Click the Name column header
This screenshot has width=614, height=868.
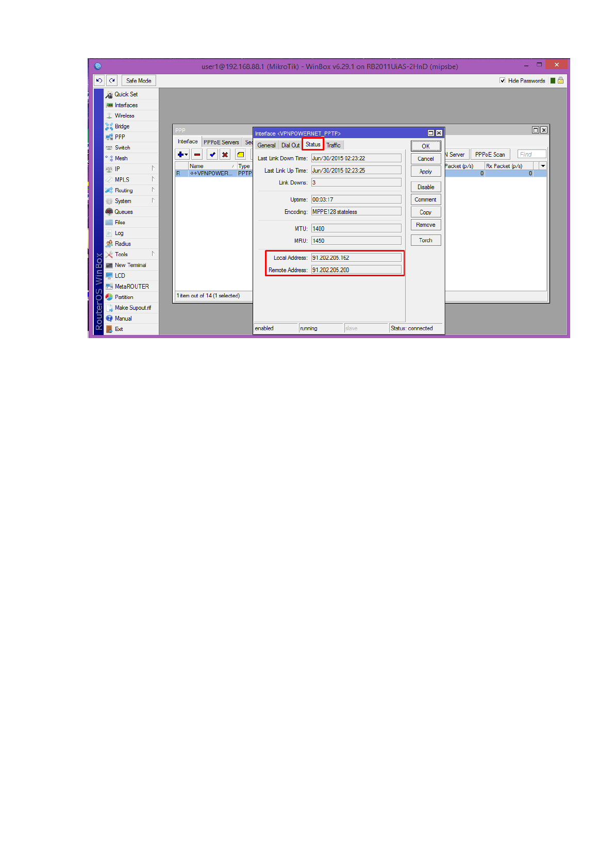pyautogui.click(x=212, y=166)
